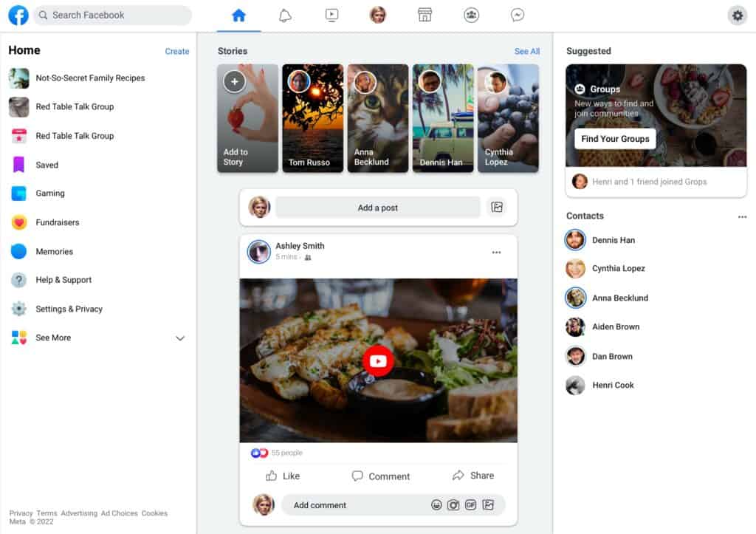
Task: Open the notifications bell icon
Action: 285,16
